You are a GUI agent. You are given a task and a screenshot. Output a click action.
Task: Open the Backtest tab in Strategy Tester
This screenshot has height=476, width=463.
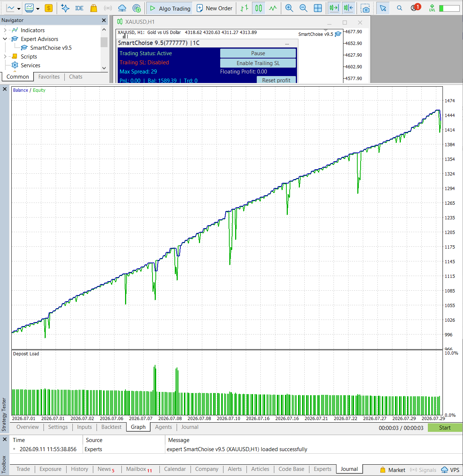coord(111,427)
